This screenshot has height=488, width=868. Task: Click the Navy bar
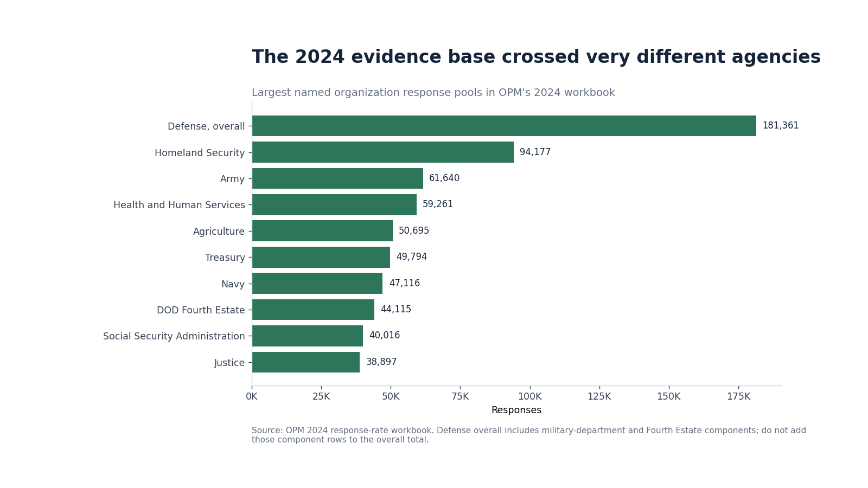click(x=317, y=284)
